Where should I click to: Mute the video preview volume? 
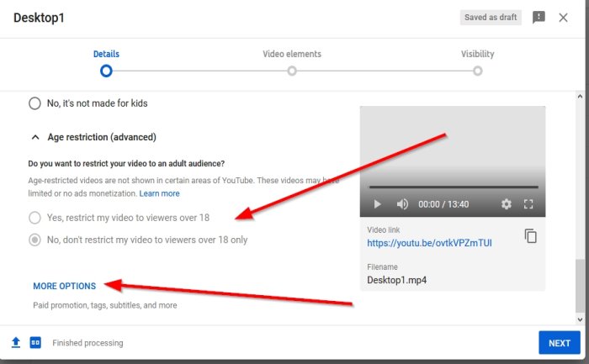point(402,204)
